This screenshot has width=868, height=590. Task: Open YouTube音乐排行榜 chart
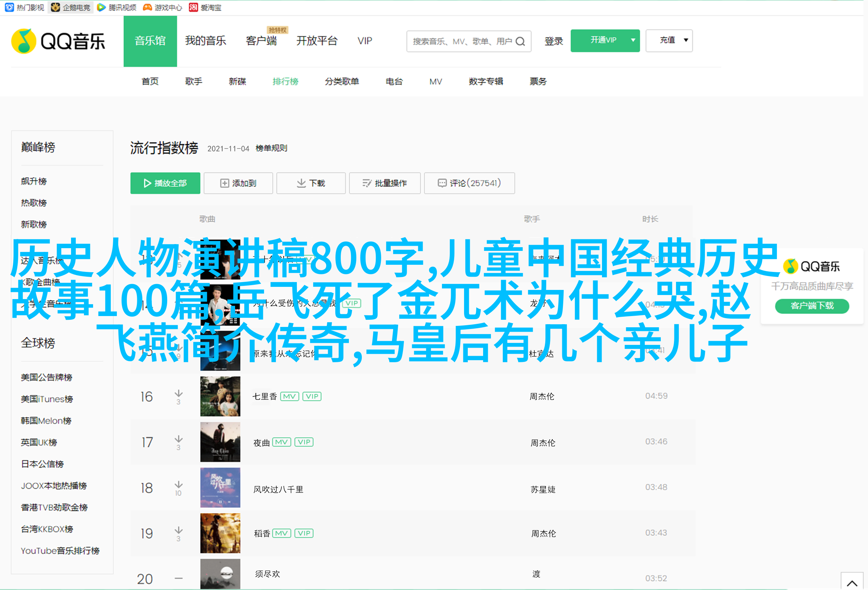(60, 551)
